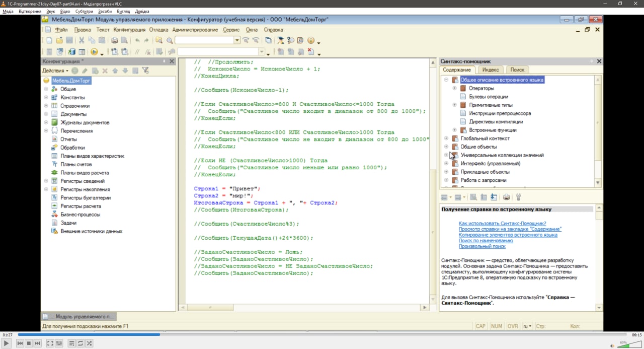The image size is (644, 349).
Task: Click link Как использовать Синтакс-Помощник?
Action: pos(502,223)
